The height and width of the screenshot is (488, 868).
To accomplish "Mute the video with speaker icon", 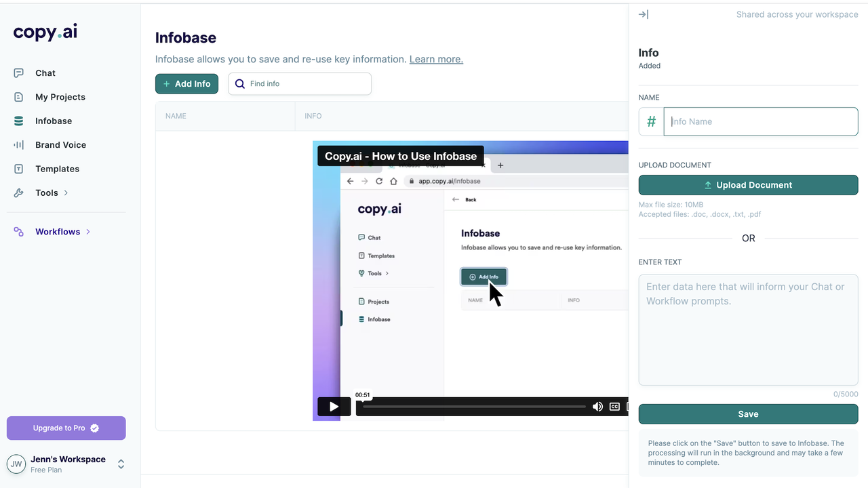I will pos(597,407).
